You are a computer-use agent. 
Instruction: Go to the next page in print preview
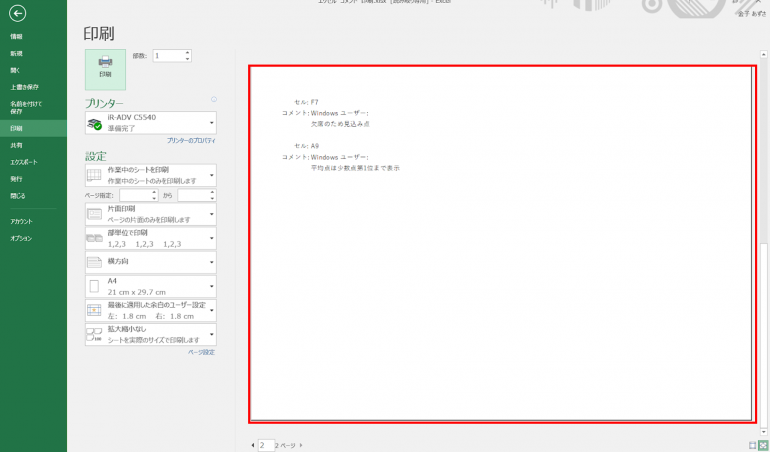(301, 444)
